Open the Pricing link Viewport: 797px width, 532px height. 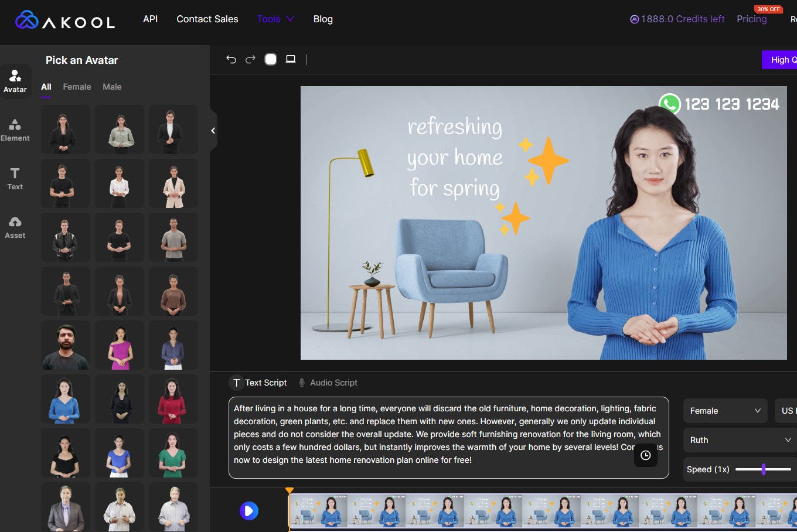[x=752, y=19]
